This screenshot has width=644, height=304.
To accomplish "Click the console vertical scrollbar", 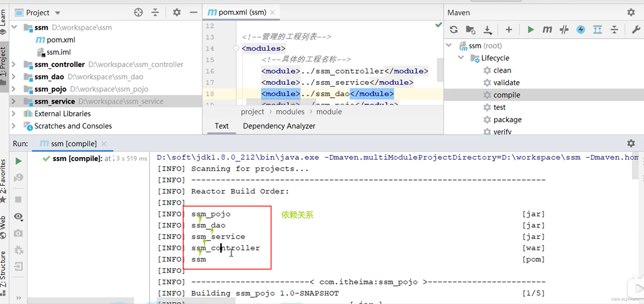I will point(635,166).
